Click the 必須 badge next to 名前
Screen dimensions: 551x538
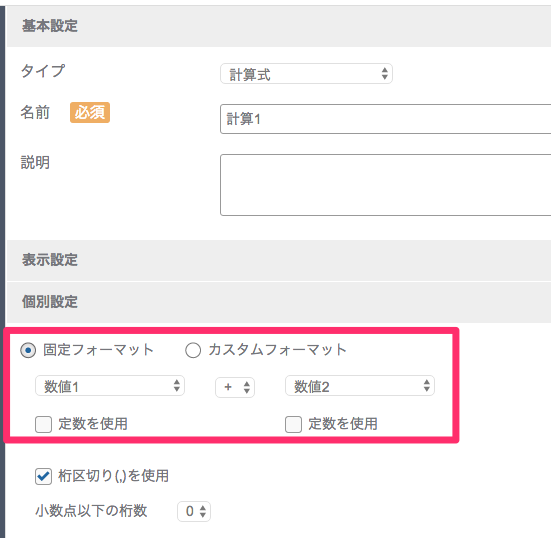coord(90,112)
